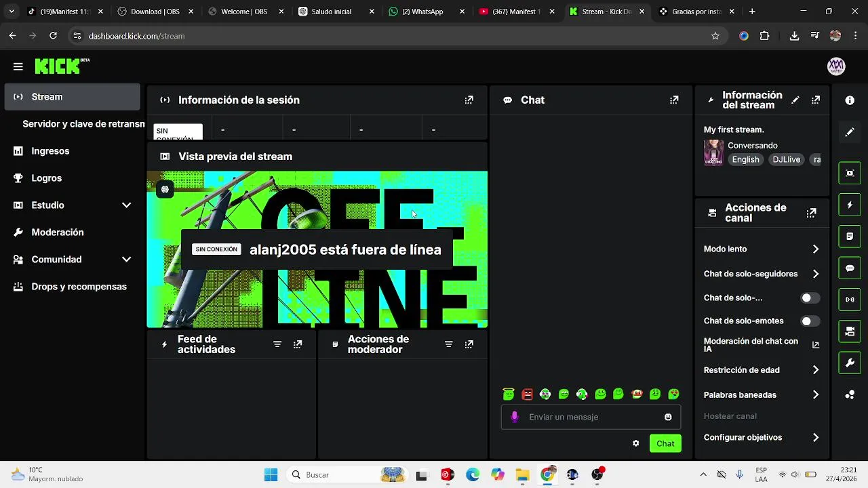Viewport: 868px width, 488px height.
Task: Click the wrench icon in right rail
Action: point(850,363)
